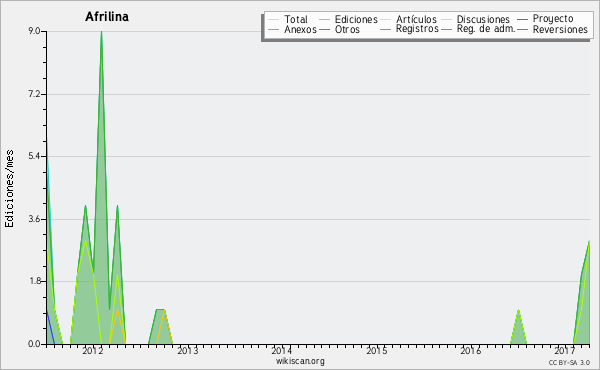The height and width of the screenshot is (370, 600).
Task: Click the 9.0 y-axis value
Action: coord(34,31)
